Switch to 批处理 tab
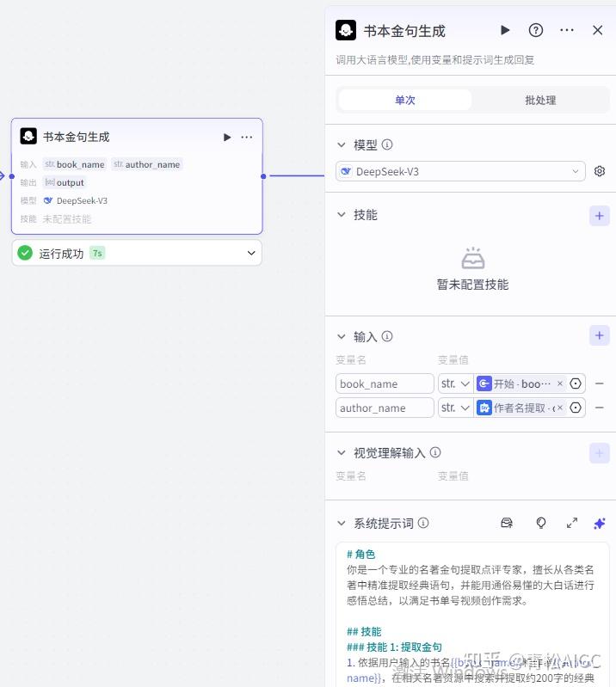Viewport: 616px width, 687px height. tap(540, 100)
